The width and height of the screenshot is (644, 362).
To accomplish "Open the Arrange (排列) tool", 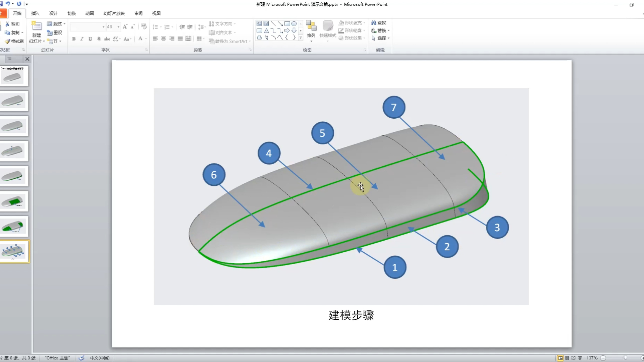I will pos(311,29).
